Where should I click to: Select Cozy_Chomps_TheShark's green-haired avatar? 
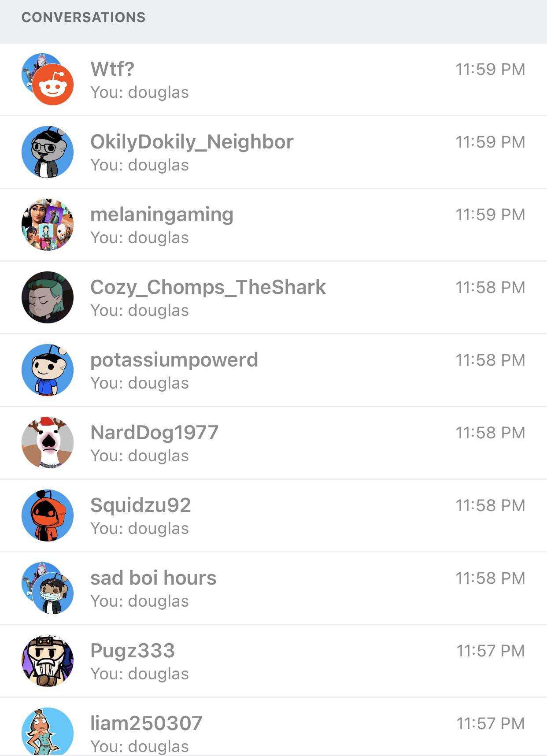(x=48, y=297)
